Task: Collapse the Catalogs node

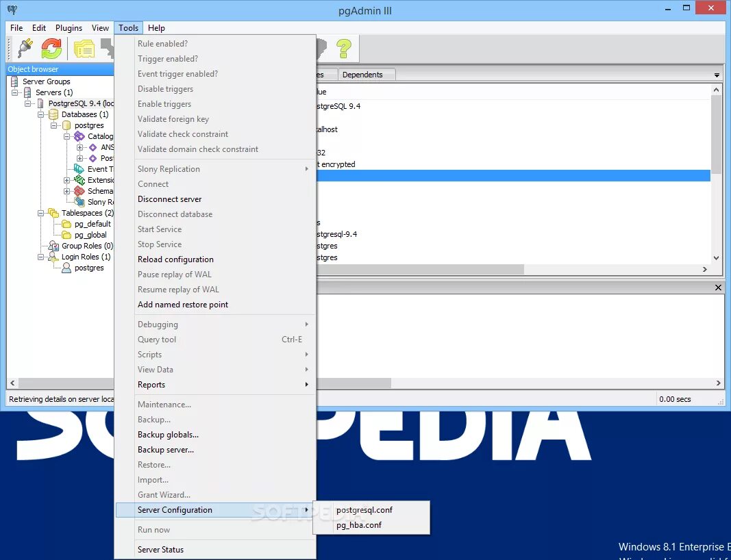Action: pyautogui.click(x=66, y=136)
